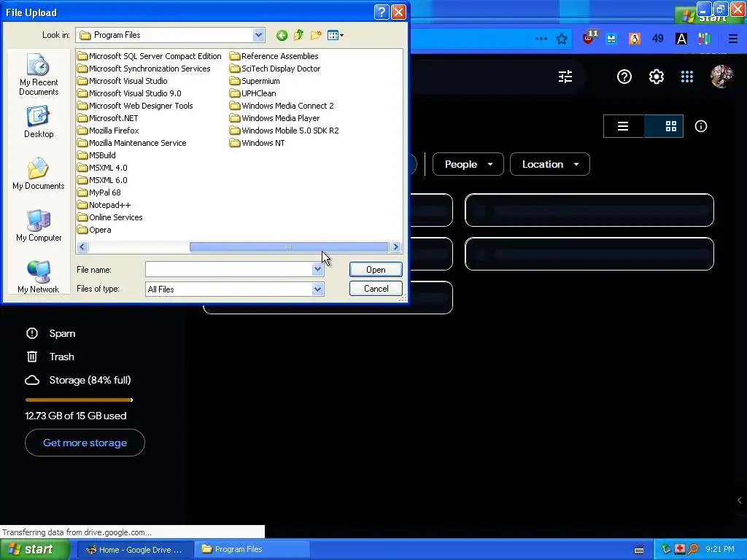Select the MyPal 68 folder
This screenshot has width=747, height=560.
point(99,192)
